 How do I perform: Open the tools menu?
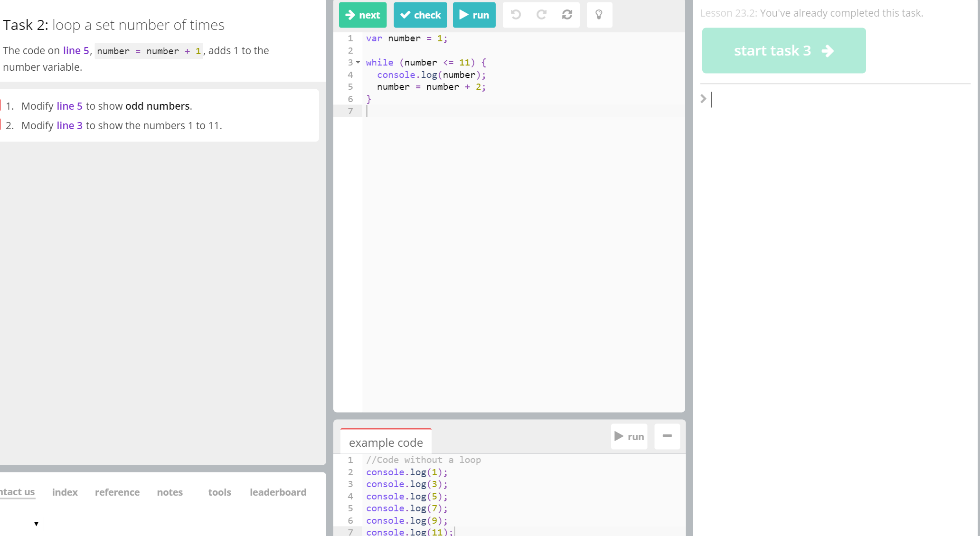[x=219, y=492]
